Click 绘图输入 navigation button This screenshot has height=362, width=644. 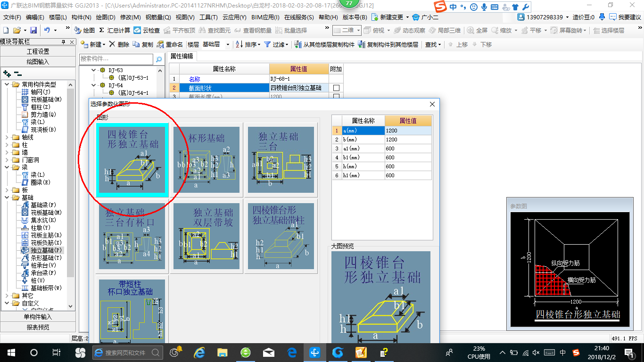click(x=38, y=61)
